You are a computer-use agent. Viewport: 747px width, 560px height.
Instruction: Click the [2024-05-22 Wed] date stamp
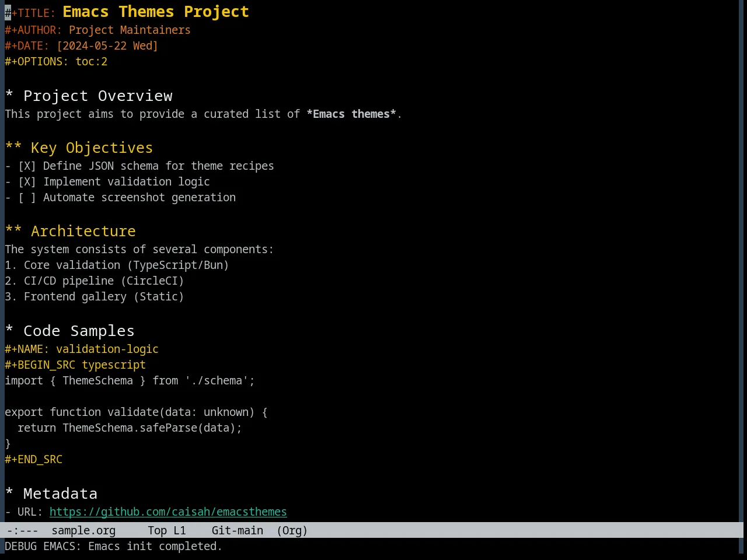coord(107,46)
